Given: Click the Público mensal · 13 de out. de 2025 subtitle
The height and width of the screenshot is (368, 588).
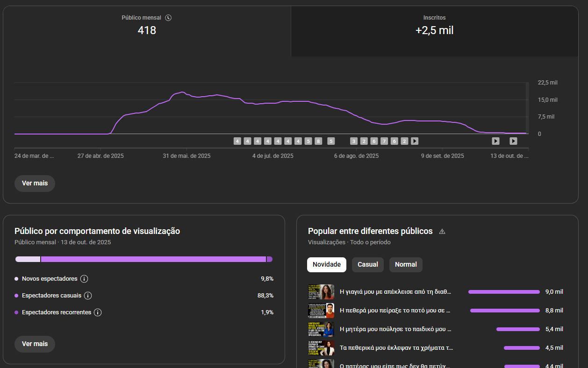Looking at the screenshot, I should (x=63, y=242).
